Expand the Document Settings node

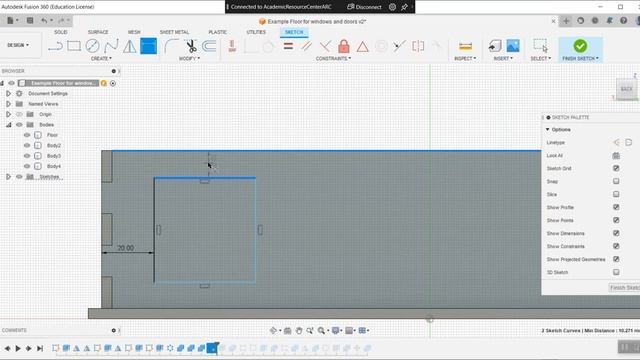click(x=8, y=93)
